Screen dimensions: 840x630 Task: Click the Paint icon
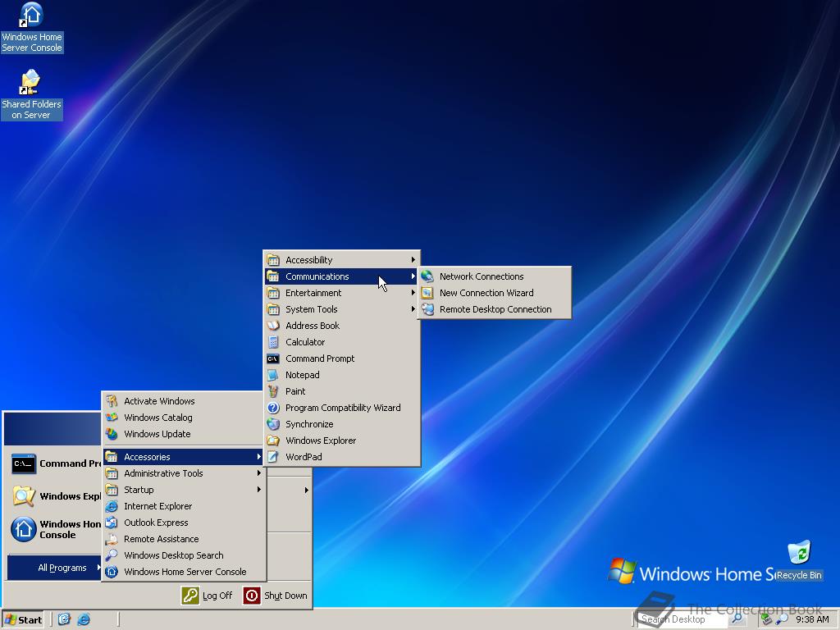[x=273, y=391]
